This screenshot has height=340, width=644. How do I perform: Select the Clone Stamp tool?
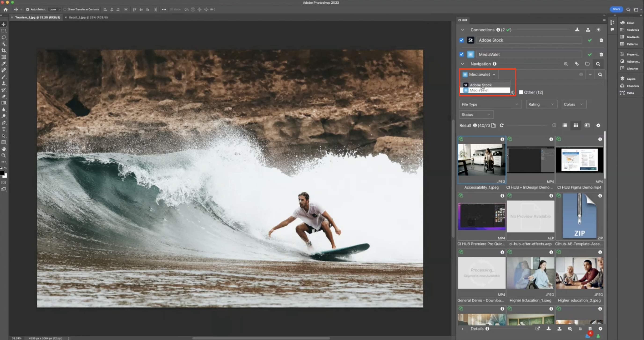pos(4,83)
